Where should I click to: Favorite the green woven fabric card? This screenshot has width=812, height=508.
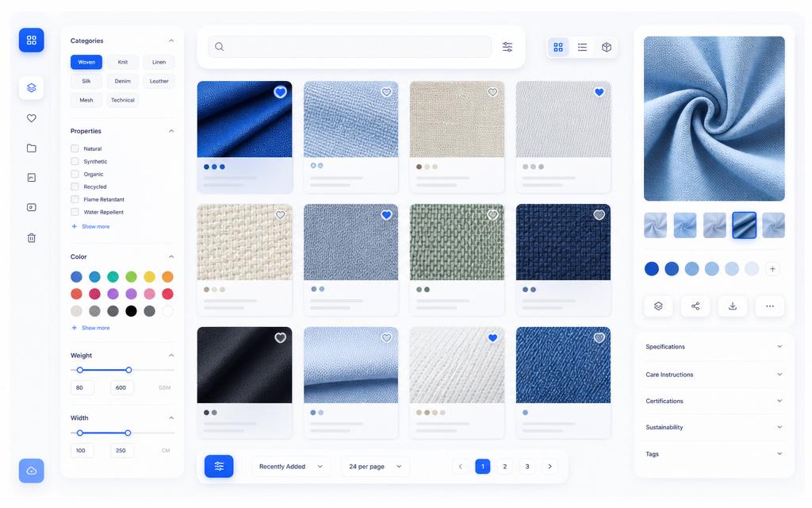(492, 214)
